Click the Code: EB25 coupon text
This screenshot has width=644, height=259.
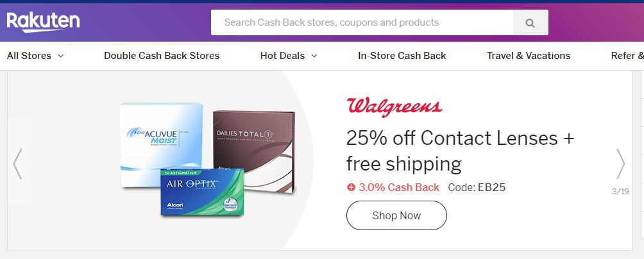[x=477, y=188]
